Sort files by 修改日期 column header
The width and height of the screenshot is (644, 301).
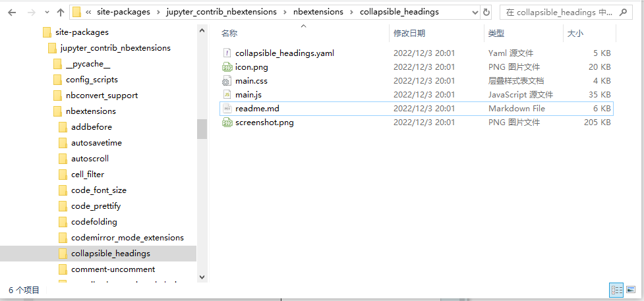pyautogui.click(x=409, y=34)
